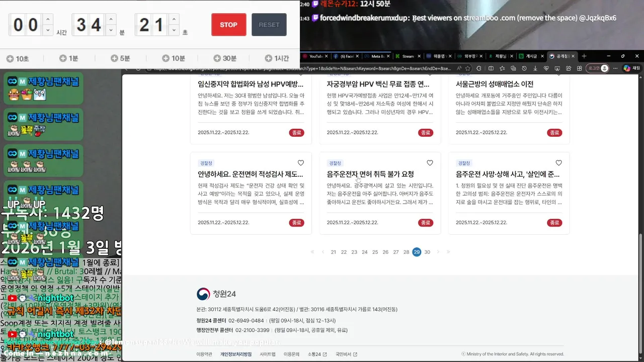Add 30분 to the timer
Screen dimensions: 644x362
224,59
